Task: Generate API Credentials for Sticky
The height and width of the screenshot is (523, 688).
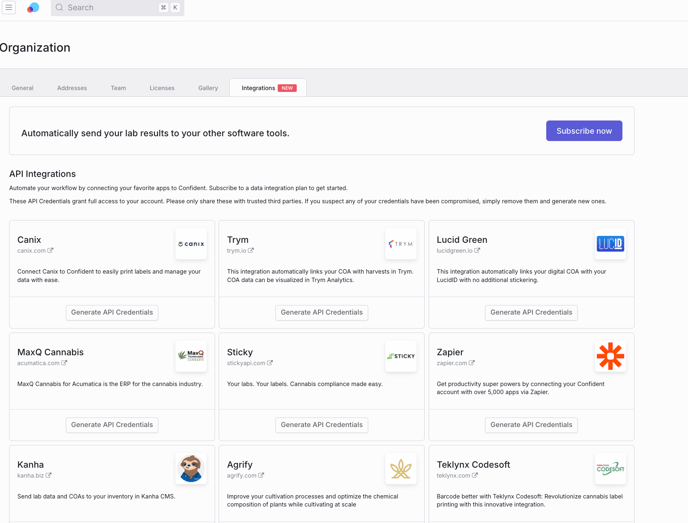Action: pos(322,425)
